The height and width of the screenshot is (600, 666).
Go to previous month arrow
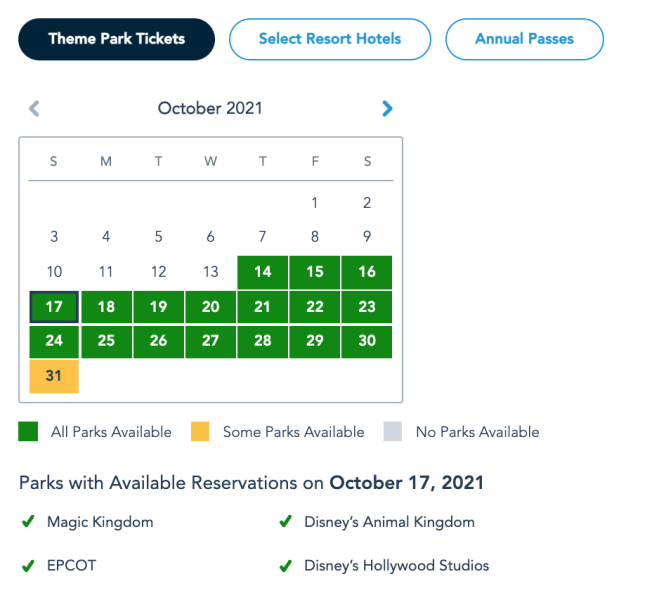tap(34, 108)
